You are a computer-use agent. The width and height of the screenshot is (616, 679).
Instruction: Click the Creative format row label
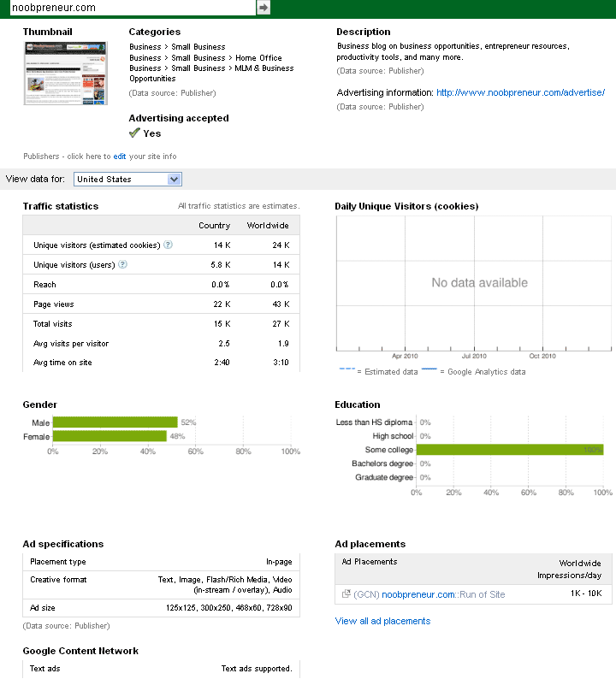(58, 580)
